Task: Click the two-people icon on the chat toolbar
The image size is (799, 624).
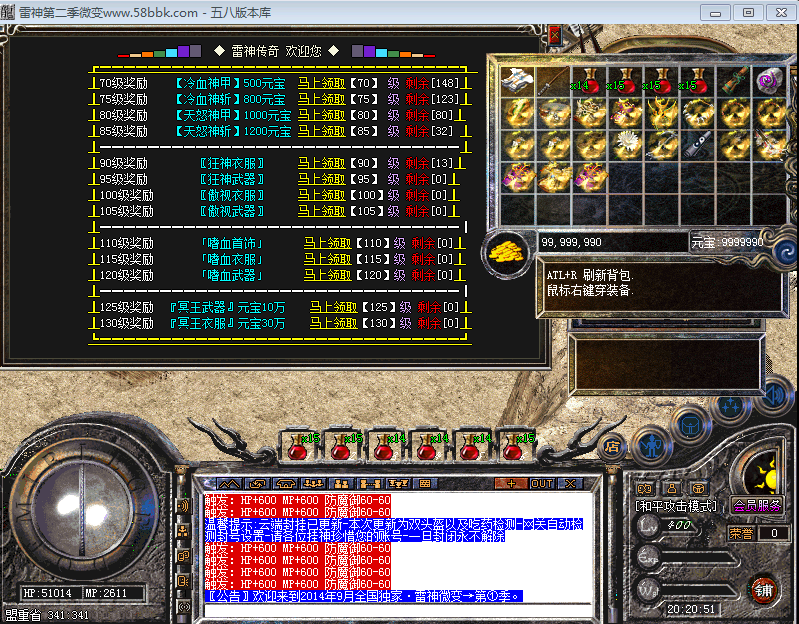Action: pyautogui.click(x=341, y=483)
